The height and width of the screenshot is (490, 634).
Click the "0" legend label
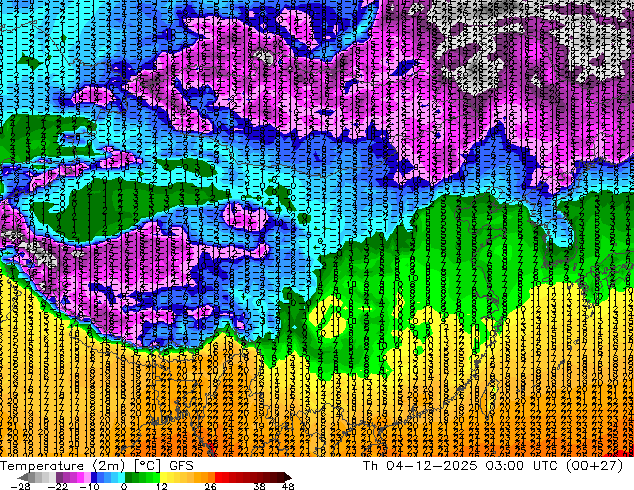(x=124, y=486)
